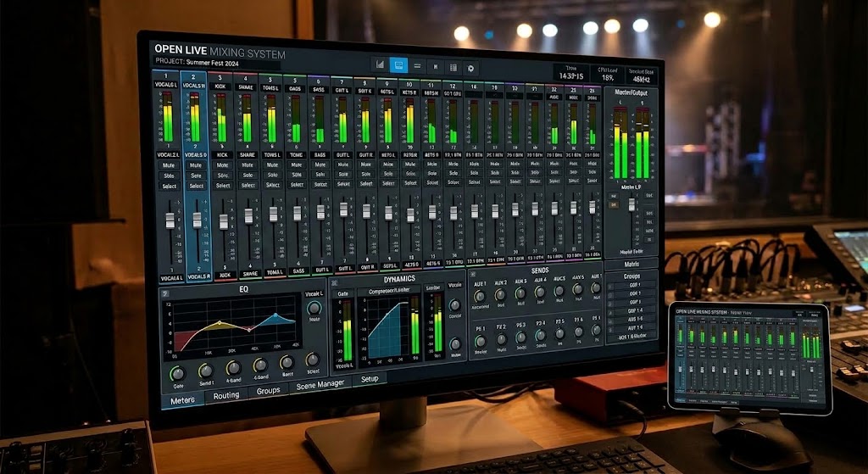Image resolution: width=868 pixels, height=474 pixels.
Task: Solo the highlighted VOCALS R channel
Action: coord(196,176)
